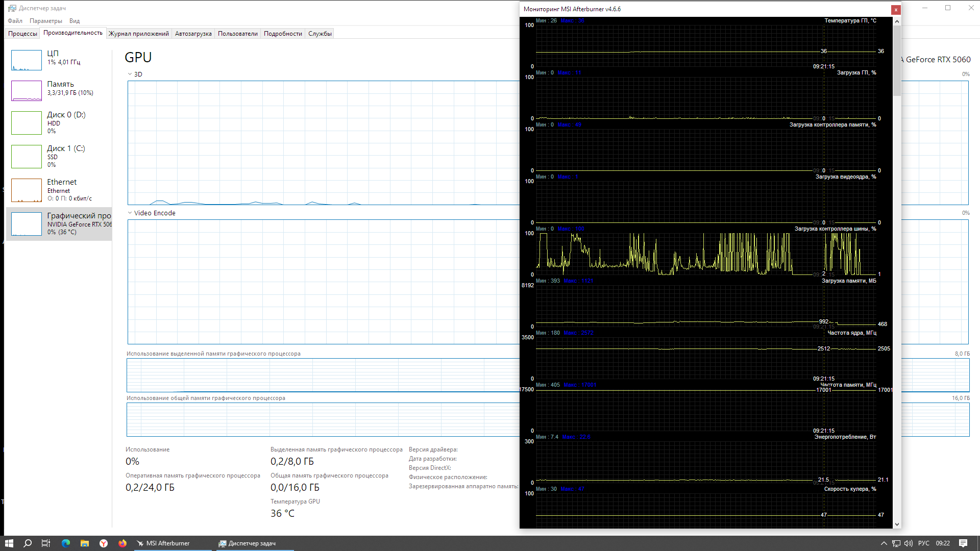Show hidden system tray icons

(x=884, y=543)
